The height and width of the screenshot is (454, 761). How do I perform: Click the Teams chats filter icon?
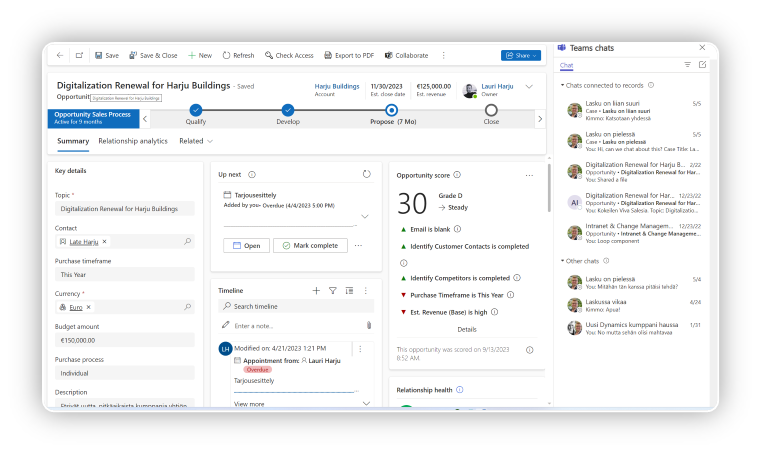click(x=687, y=64)
